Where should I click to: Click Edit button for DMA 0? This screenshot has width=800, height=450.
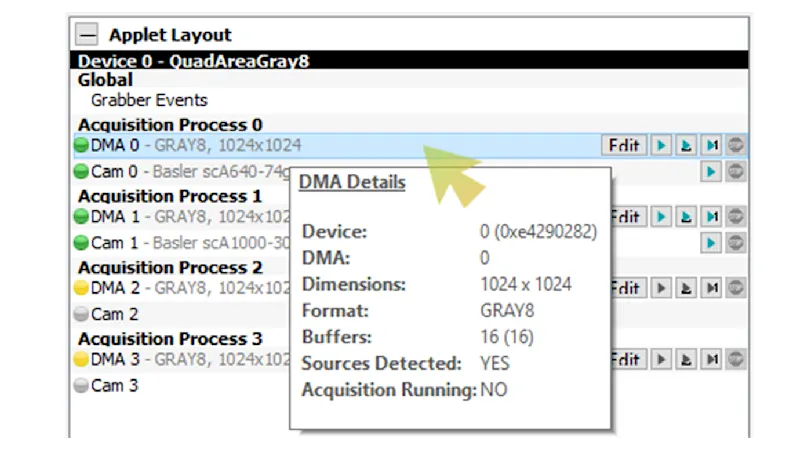(624, 145)
